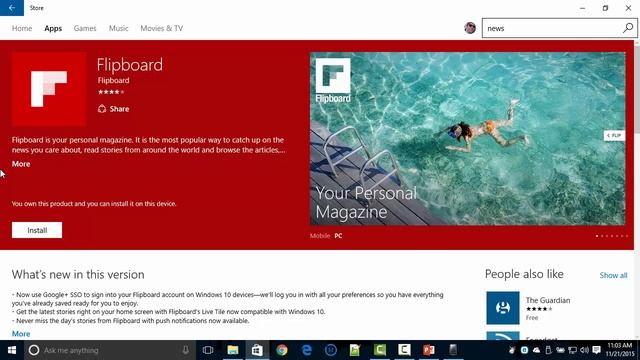The width and height of the screenshot is (640, 360).
Task: Share the Flipboard app
Action: click(x=113, y=109)
